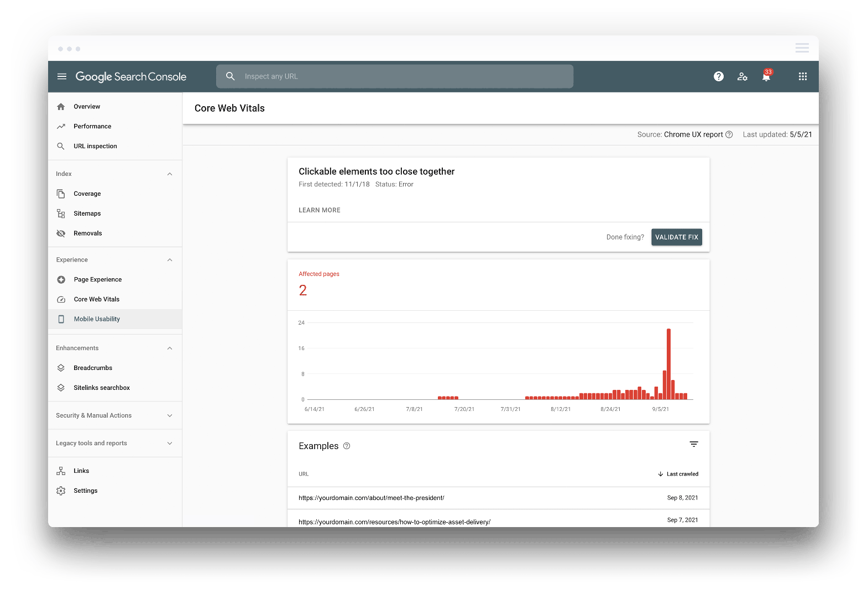Screen dimensions: 868x594
Task: Click the Affected pages count 2
Action: [x=303, y=290]
